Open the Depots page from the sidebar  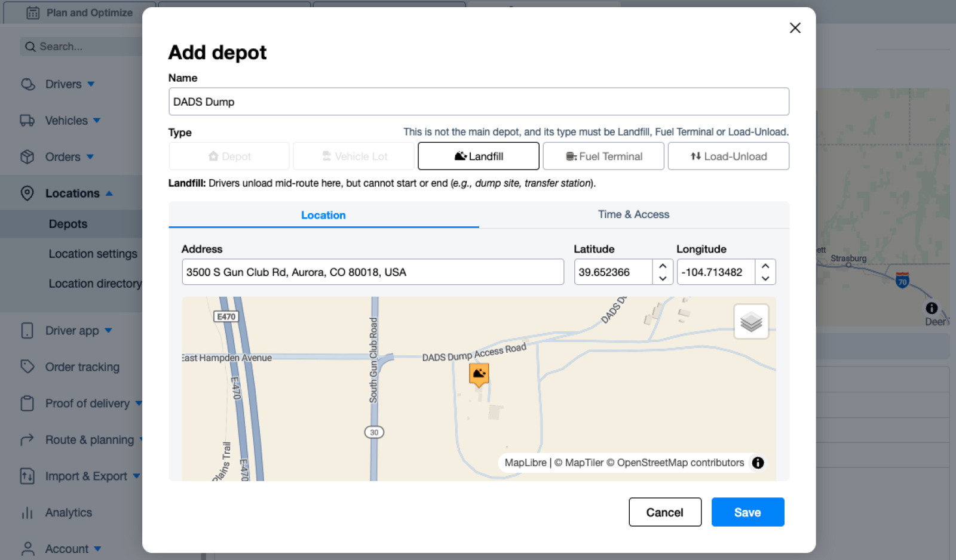coord(68,224)
